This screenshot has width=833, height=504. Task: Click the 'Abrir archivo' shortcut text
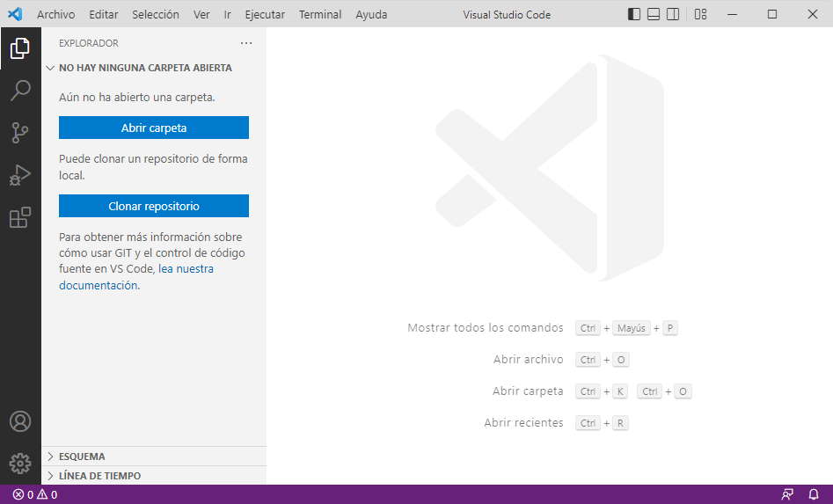coord(528,360)
